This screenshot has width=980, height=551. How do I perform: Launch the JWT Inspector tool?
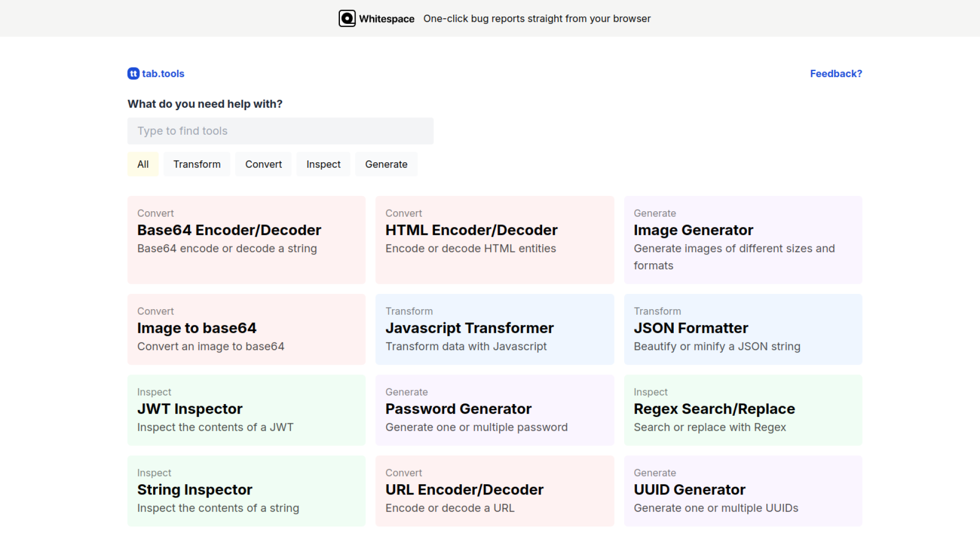246,410
